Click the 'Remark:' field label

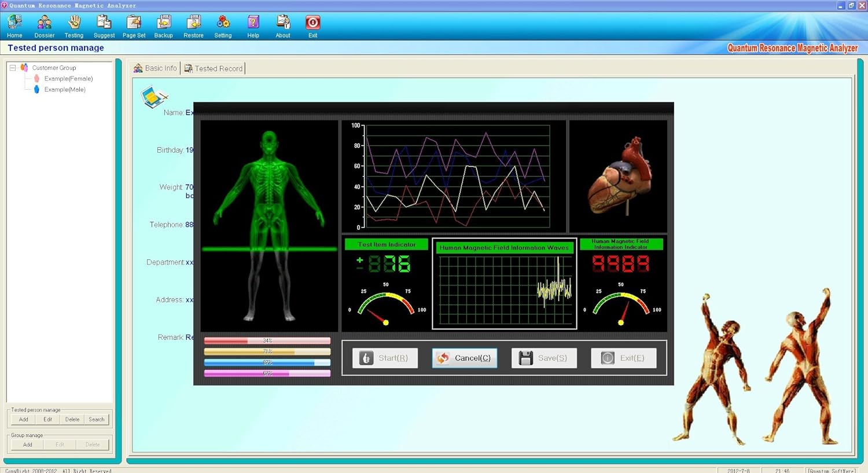pos(171,337)
